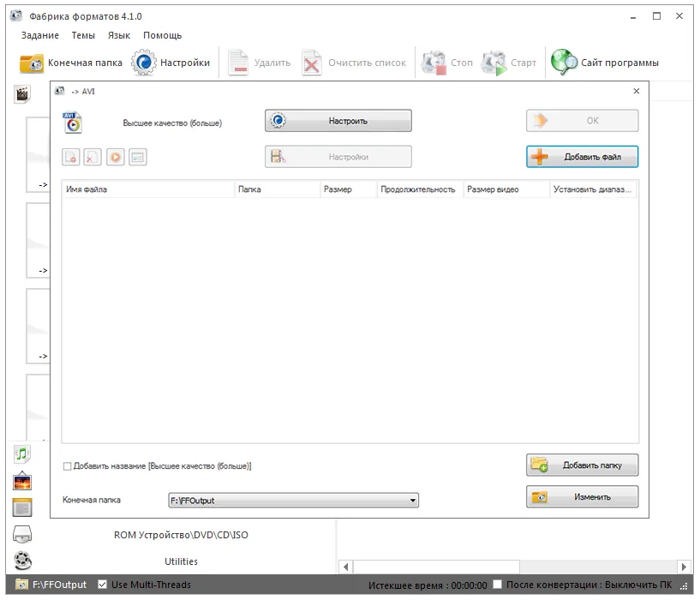Click the 'Добавить файл' button
700x600 pixels.
coord(582,157)
